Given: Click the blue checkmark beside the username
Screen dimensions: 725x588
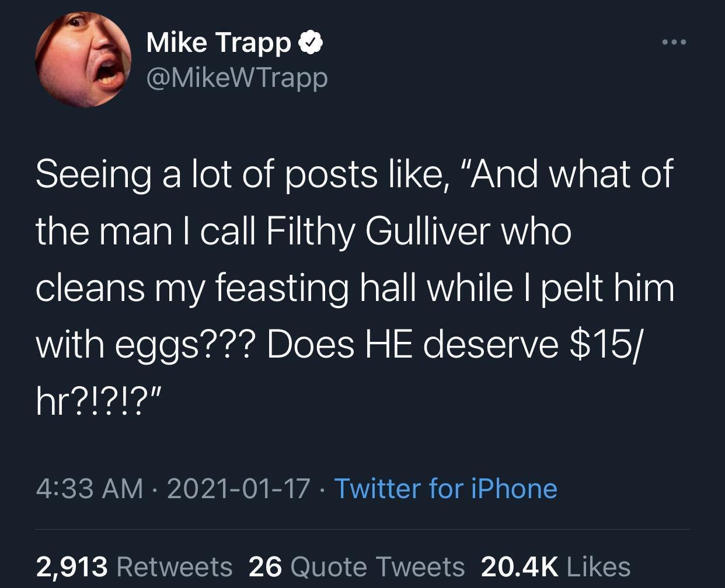Looking at the screenshot, I should point(310,43).
